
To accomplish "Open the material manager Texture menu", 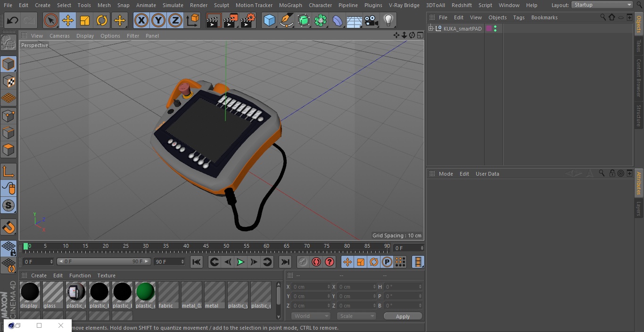I will [106, 275].
